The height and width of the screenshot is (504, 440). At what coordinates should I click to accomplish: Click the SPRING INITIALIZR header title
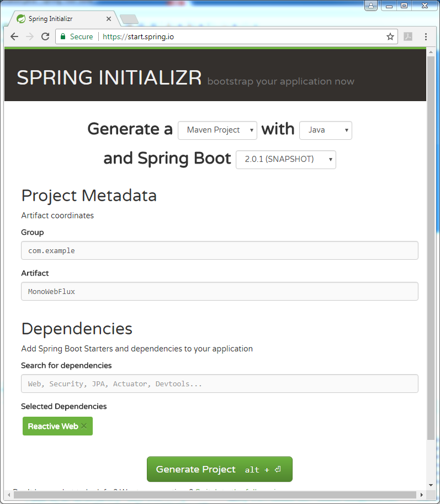(x=109, y=78)
